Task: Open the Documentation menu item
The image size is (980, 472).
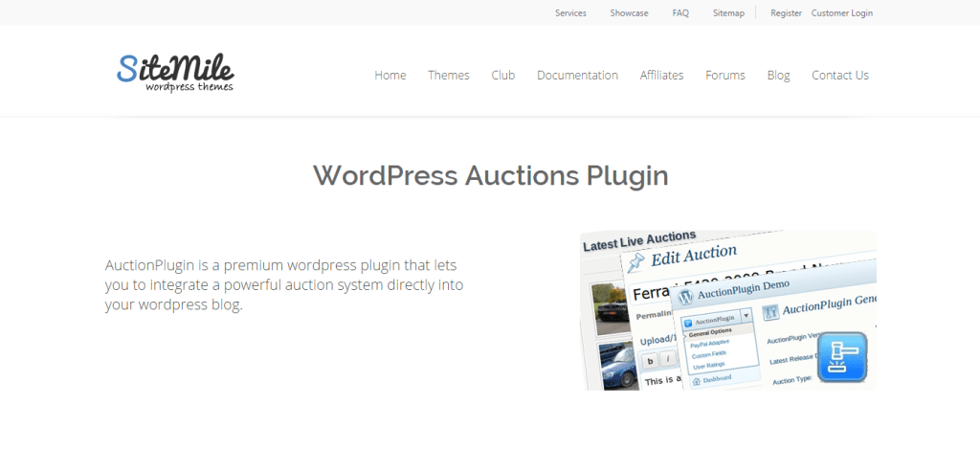Action: click(577, 75)
